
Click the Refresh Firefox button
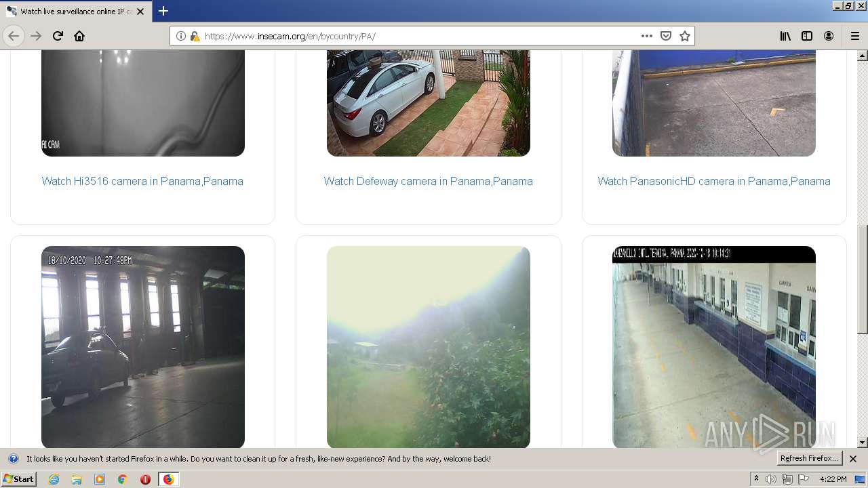tap(809, 458)
